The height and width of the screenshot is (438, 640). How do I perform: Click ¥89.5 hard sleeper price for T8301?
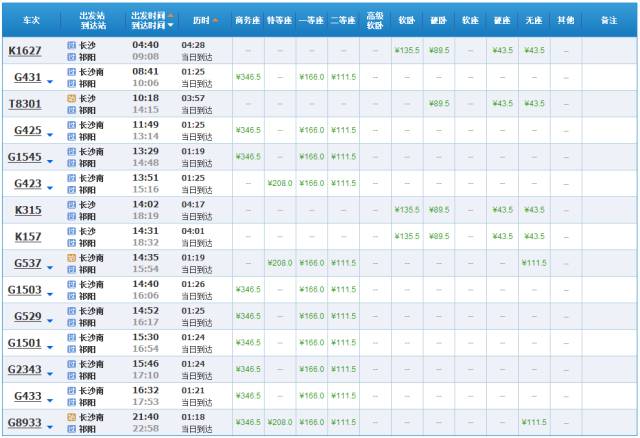click(x=439, y=104)
